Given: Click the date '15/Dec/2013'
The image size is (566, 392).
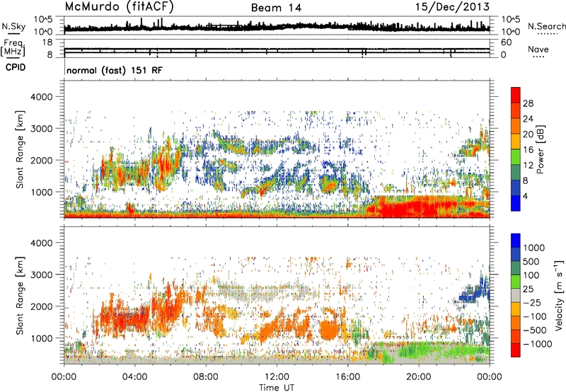Looking at the screenshot, I should pos(452,7).
